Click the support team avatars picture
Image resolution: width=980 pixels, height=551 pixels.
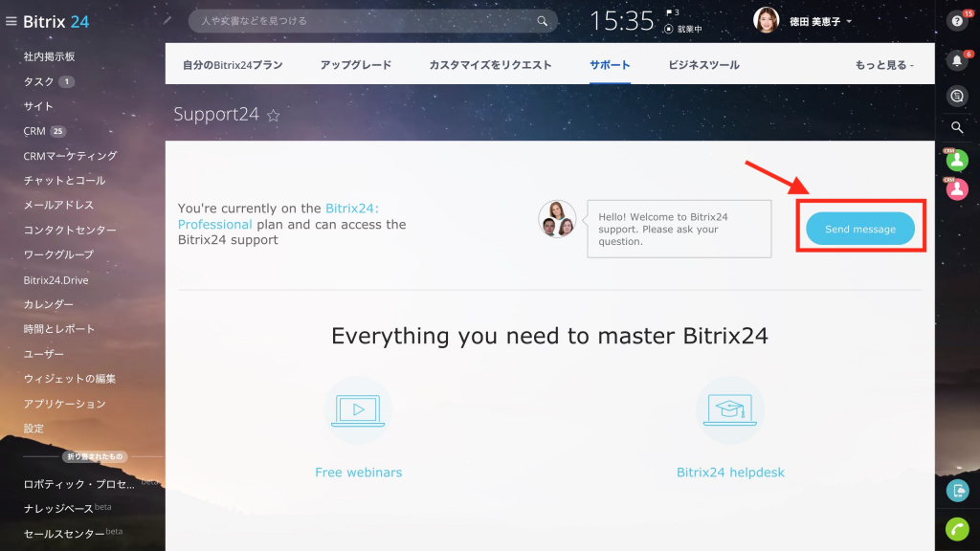click(557, 219)
